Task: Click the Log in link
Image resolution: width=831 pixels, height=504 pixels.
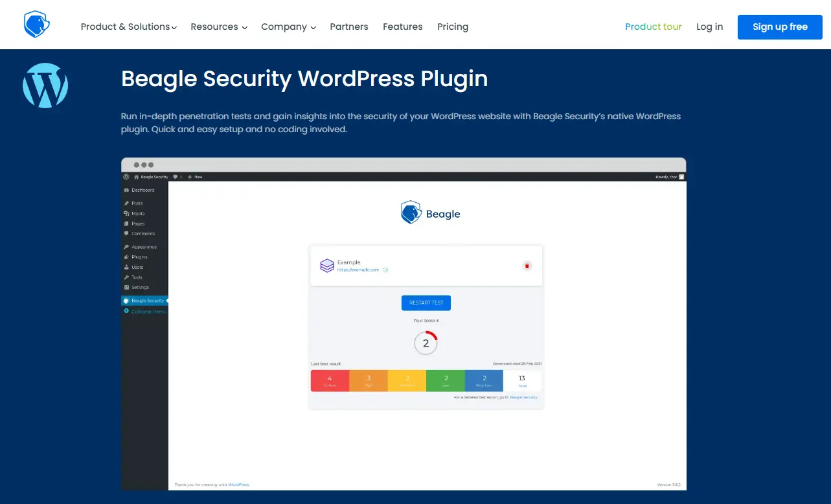Action: [x=710, y=27]
